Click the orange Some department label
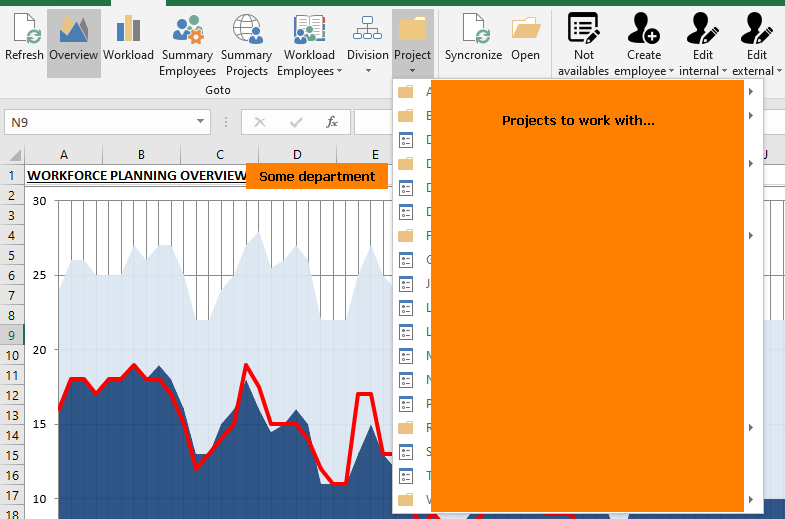This screenshot has height=519, width=785. (316, 177)
